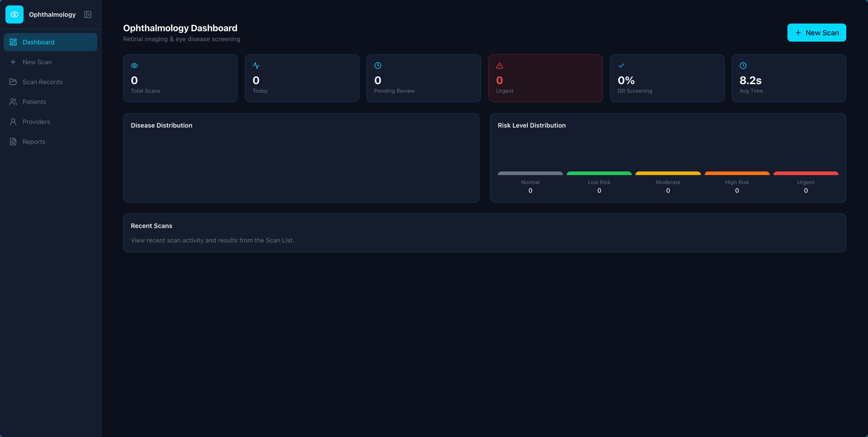Click the eye logo icon beside Ophthalmology
Viewport: 868px width, 437px height.
[x=14, y=14]
